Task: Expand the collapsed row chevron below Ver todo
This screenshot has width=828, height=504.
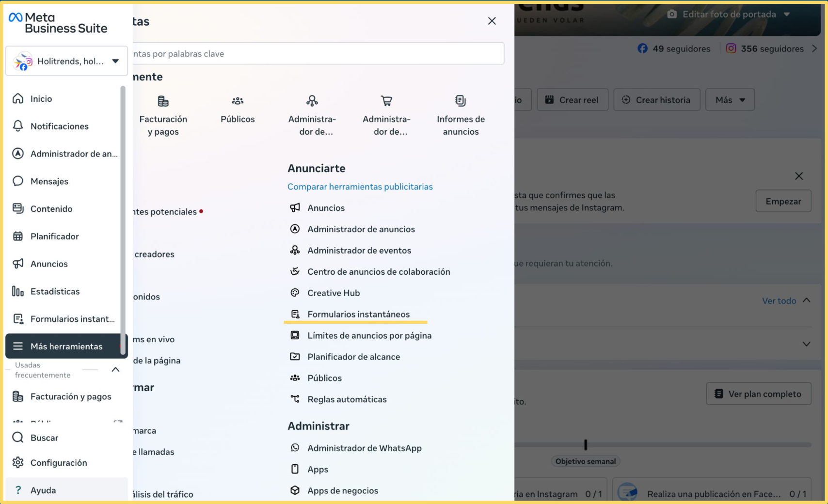Action: (806, 344)
